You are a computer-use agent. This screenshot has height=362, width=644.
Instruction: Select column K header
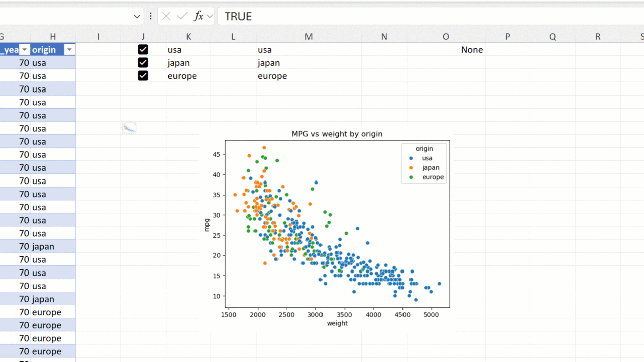point(188,36)
